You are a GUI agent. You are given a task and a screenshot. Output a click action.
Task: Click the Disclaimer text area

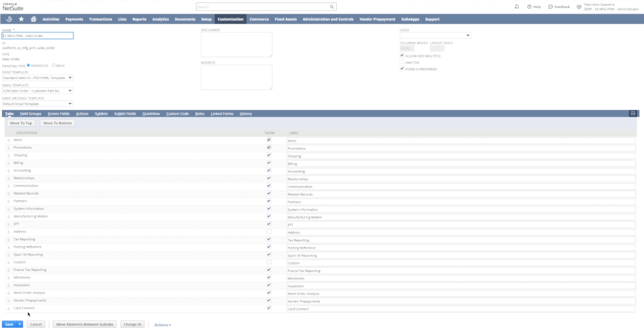[236, 44]
